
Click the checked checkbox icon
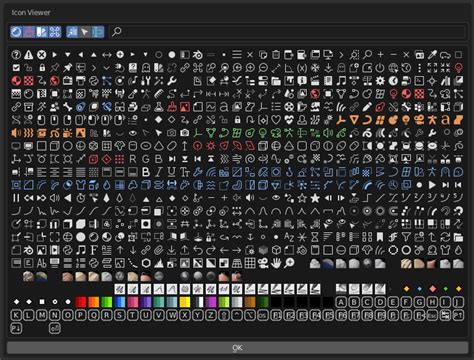pos(16,68)
